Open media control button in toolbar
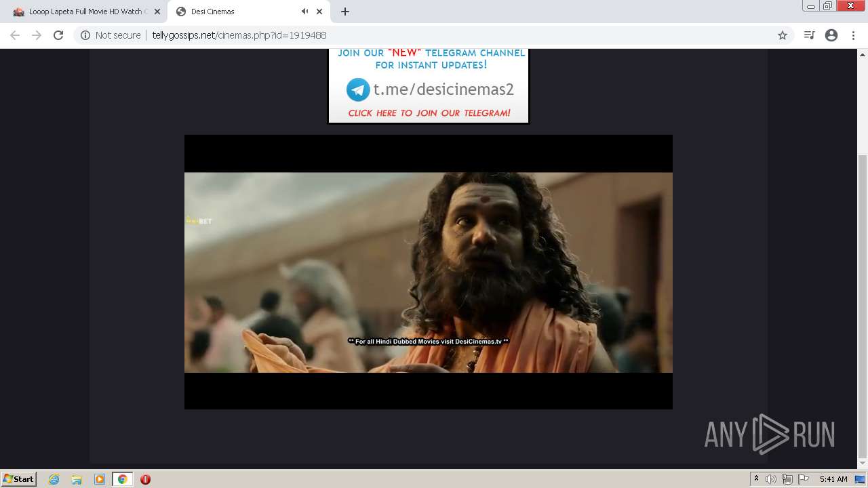868x488 pixels. tap(809, 35)
